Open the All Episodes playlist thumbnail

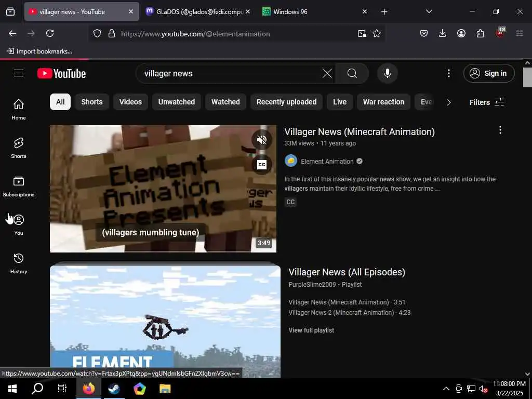coord(165,321)
